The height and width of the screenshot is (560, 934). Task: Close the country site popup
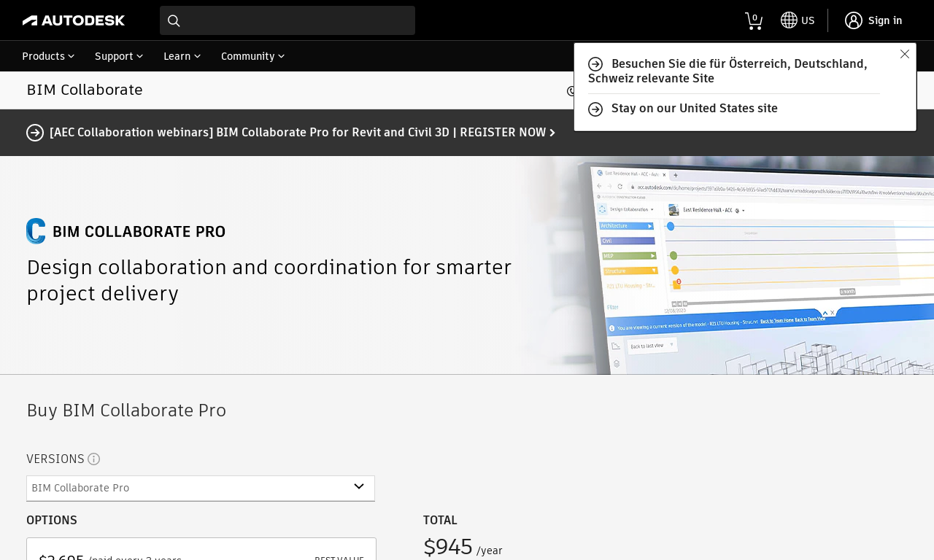coord(905,54)
